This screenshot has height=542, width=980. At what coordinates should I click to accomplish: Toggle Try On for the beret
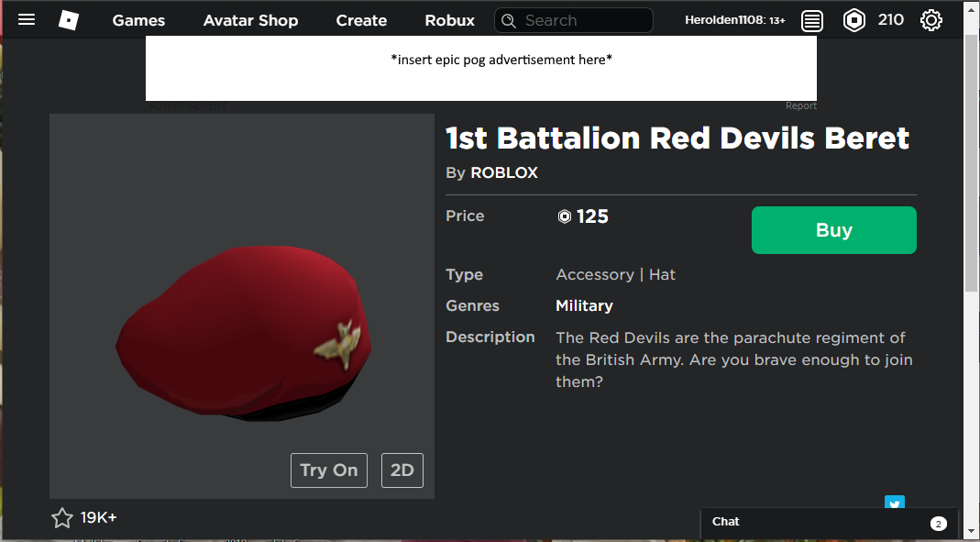pyautogui.click(x=329, y=470)
